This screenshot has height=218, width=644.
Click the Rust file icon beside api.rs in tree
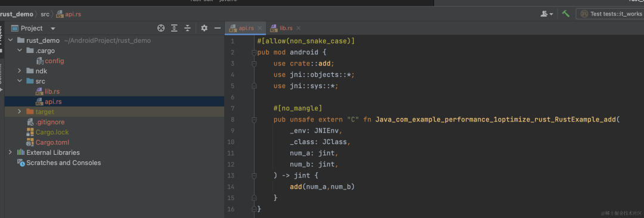pos(39,101)
